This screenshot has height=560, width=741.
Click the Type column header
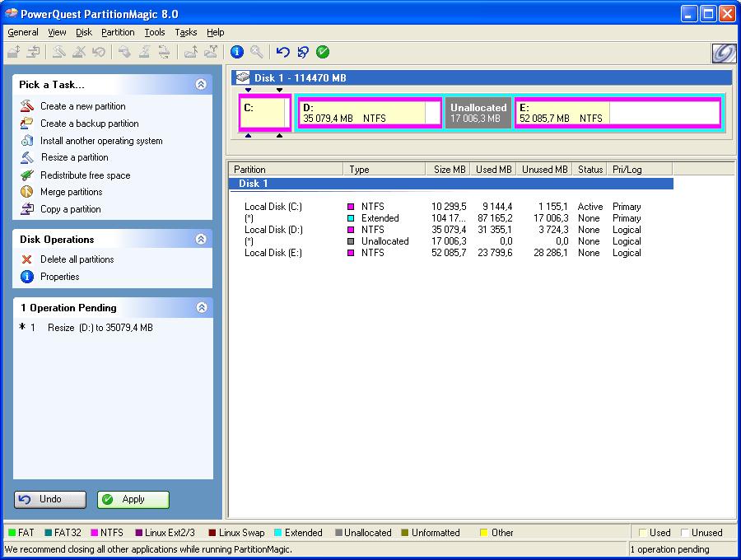click(x=384, y=169)
